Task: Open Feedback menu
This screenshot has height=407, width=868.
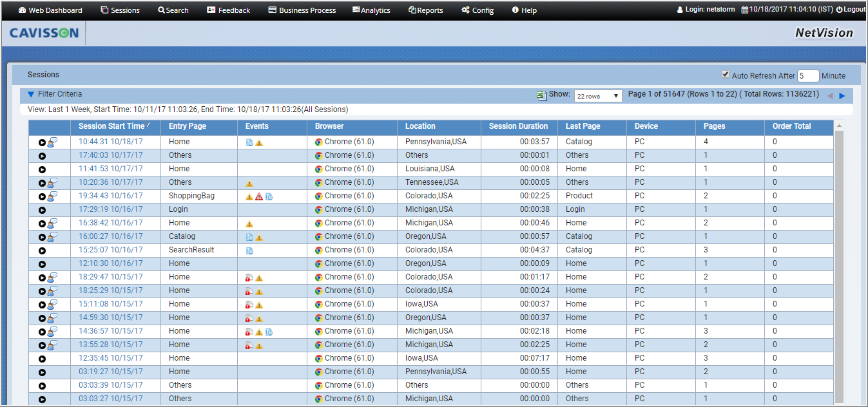Action: click(x=229, y=10)
